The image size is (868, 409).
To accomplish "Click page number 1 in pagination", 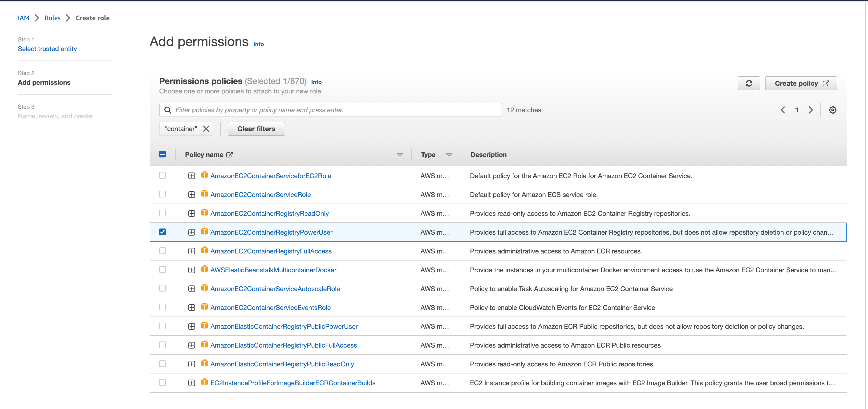I will tap(797, 110).
